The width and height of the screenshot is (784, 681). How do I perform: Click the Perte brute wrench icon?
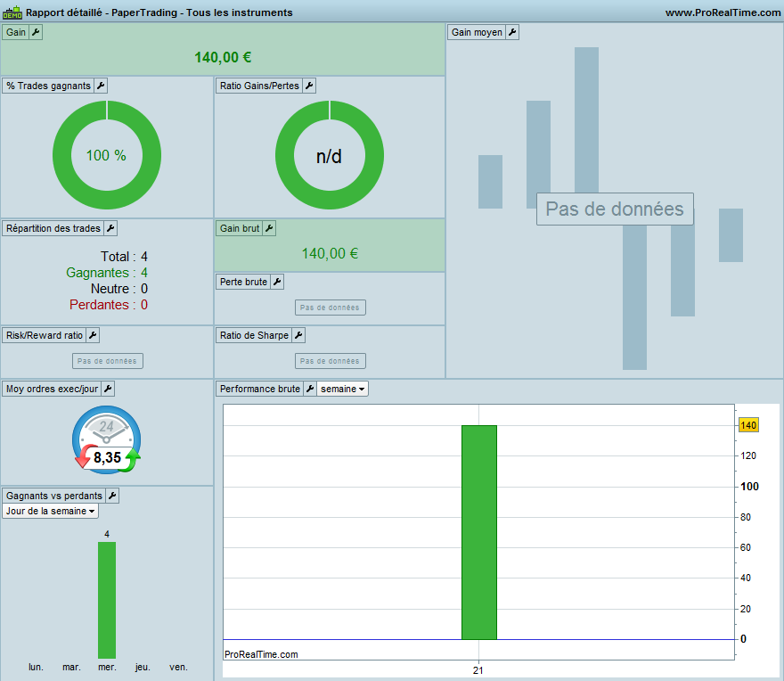[277, 282]
